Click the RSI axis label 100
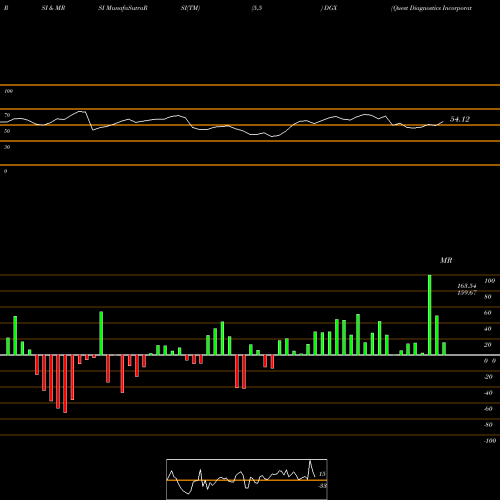 tap(8, 91)
